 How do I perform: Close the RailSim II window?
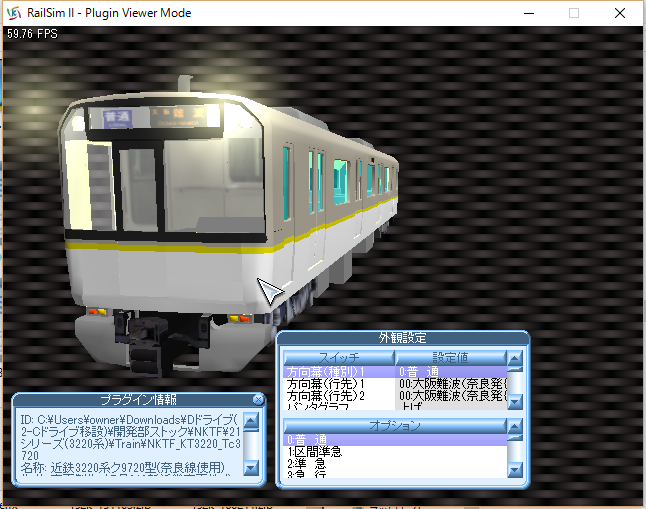620,13
